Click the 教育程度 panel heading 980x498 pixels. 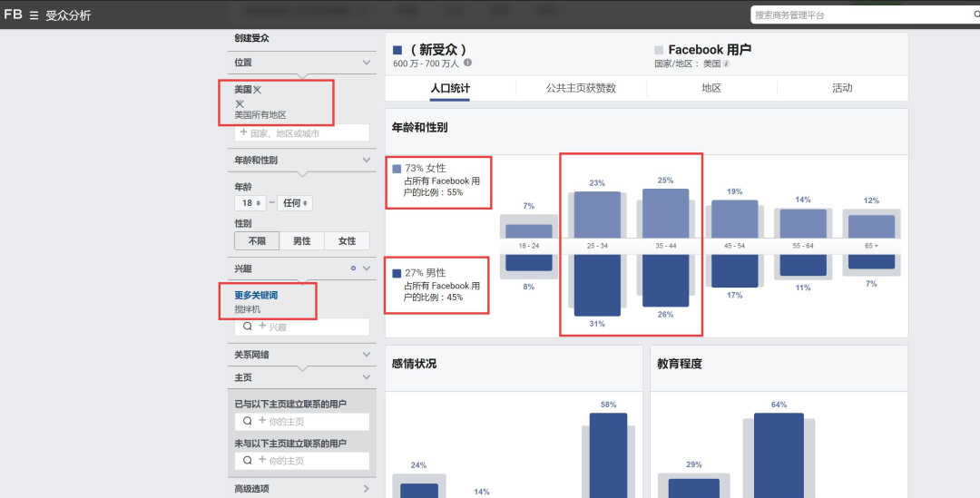click(x=680, y=364)
